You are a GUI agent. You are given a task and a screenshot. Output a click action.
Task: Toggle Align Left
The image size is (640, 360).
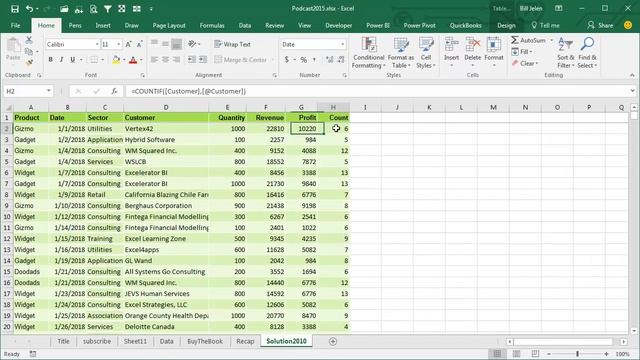coord(154,60)
